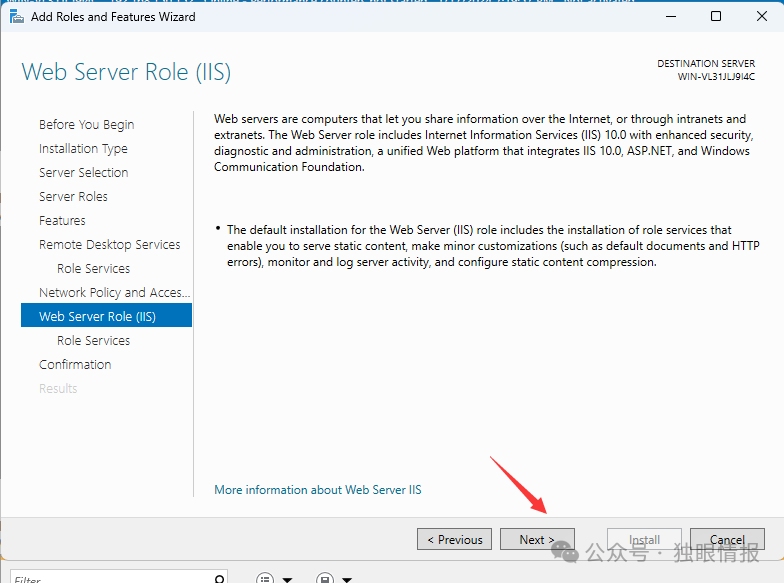Click the Next button
Viewport: 784px width, 583px height.
click(537, 540)
